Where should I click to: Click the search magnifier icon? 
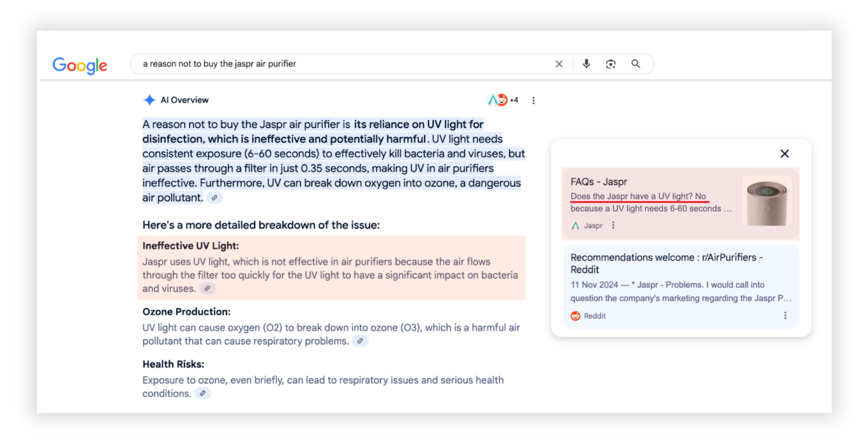636,64
